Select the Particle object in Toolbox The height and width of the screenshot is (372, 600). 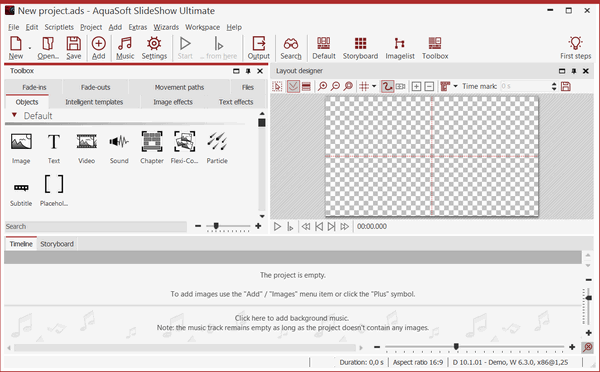[217, 148]
